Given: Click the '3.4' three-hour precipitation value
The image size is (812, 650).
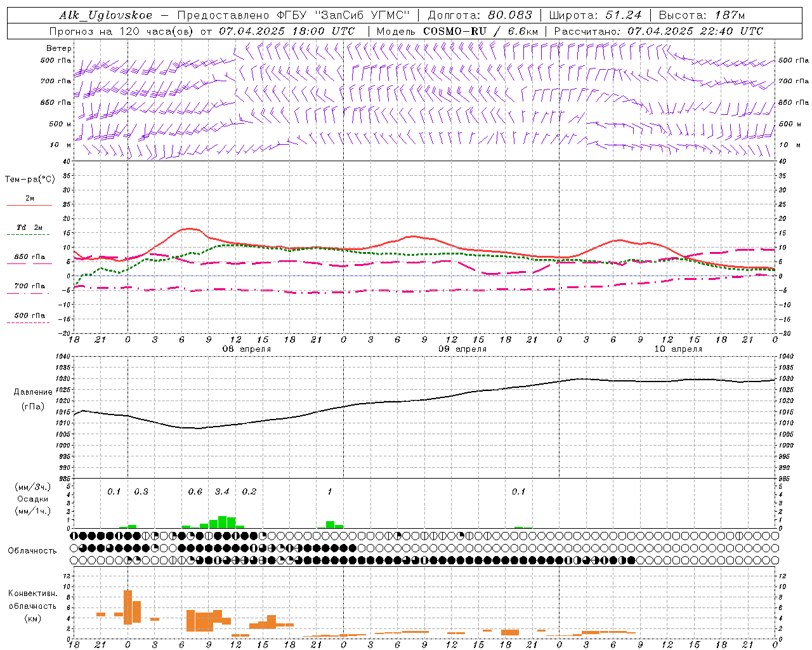Looking at the screenshot, I should (x=222, y=491).
